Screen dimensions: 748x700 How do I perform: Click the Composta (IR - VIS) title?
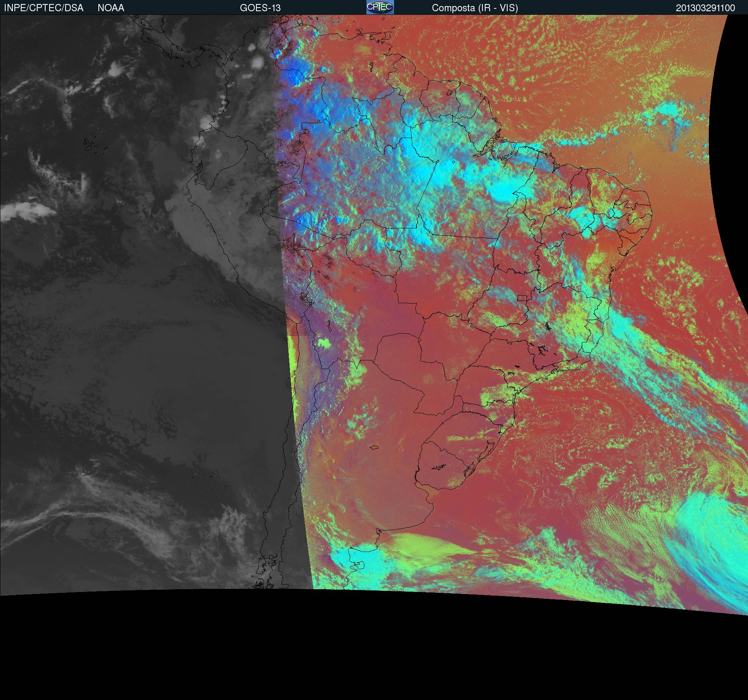pos(475,8)
